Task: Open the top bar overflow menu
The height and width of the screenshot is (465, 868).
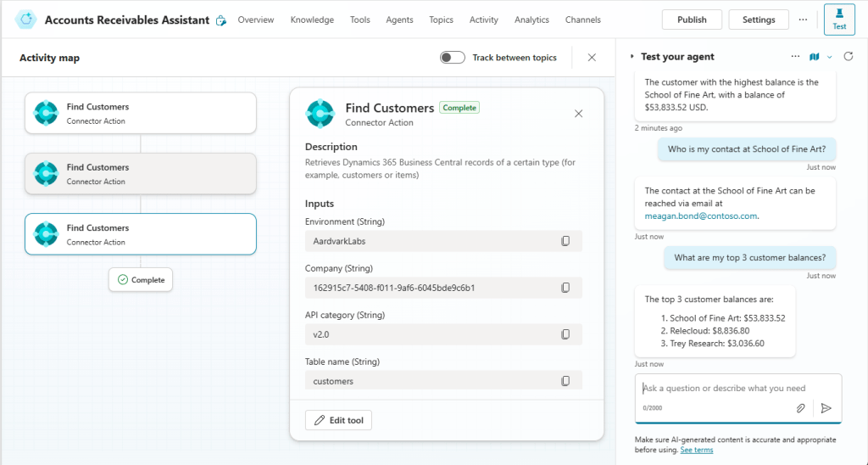Action: pos(803,20)
